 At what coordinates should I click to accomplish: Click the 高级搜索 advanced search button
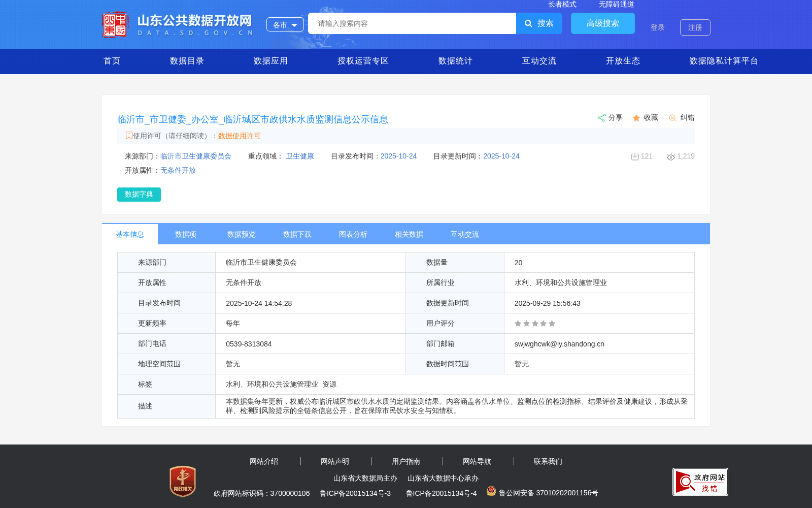[603, 23]
